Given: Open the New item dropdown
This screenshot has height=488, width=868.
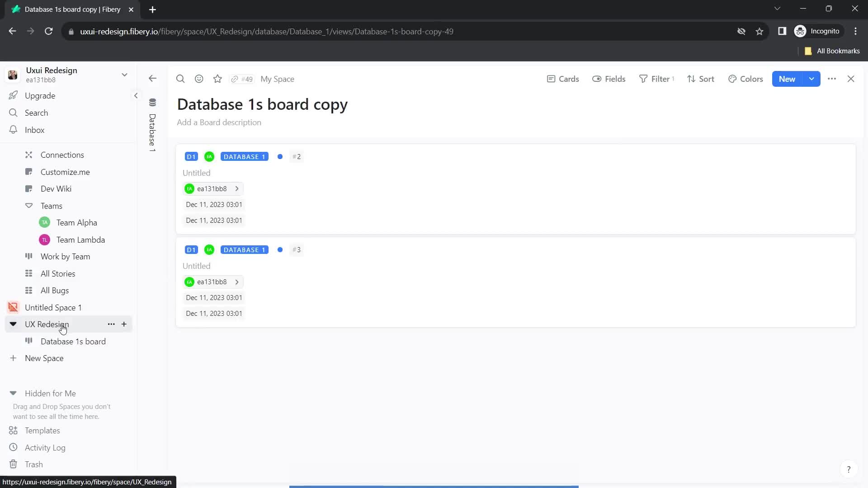Looking at the screenshot, I should click(812, 79).
